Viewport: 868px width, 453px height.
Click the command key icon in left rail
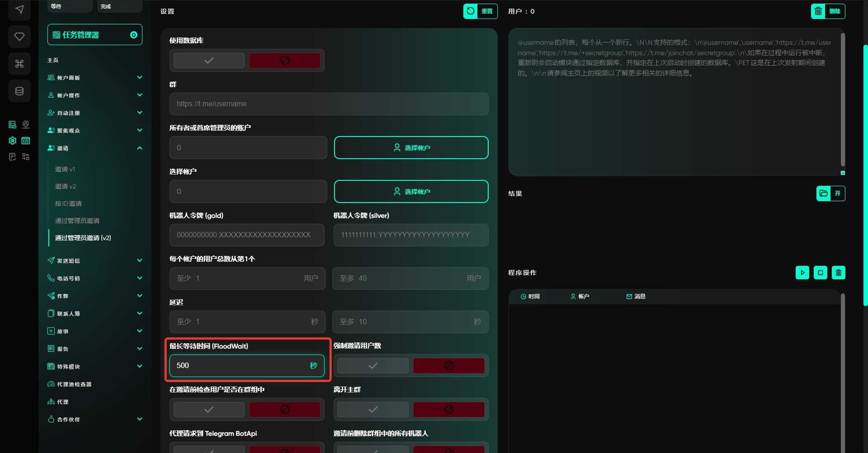point(19,64)
